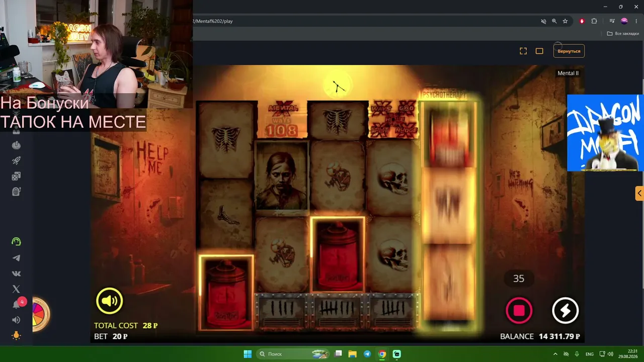This screenshot has height=362, width=644.
Task: Open the zoom magnifier in address bar
Action: pyautogui.click(x=554, y=21)
